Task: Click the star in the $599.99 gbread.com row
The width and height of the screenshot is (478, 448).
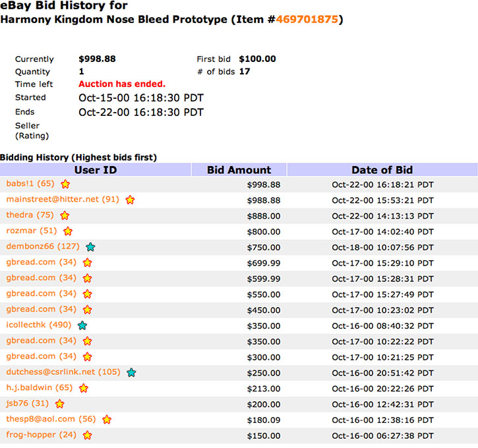Action: [88, 279]
